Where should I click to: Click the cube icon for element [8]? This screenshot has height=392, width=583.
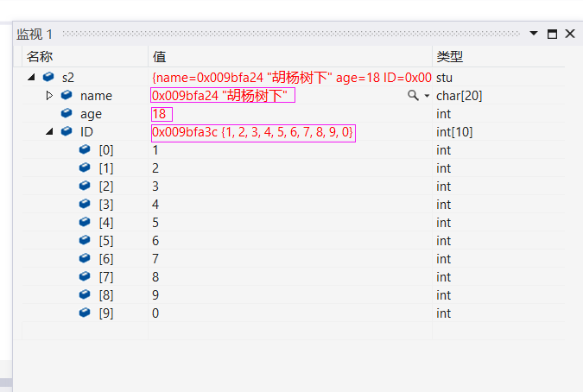tap(85, 294)
